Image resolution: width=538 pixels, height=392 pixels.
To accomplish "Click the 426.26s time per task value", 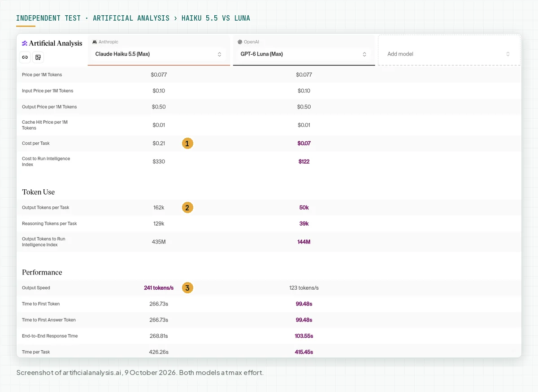I will pos(159,353).
